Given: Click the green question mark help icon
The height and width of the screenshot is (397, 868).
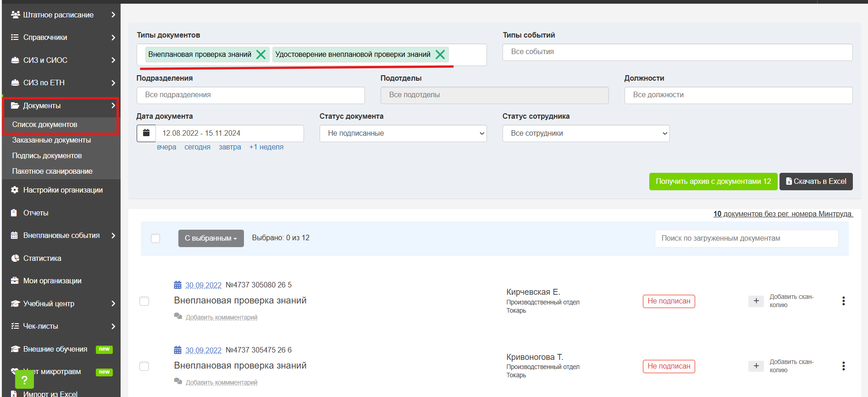Looking at the screenshot, I should [24, 380].
